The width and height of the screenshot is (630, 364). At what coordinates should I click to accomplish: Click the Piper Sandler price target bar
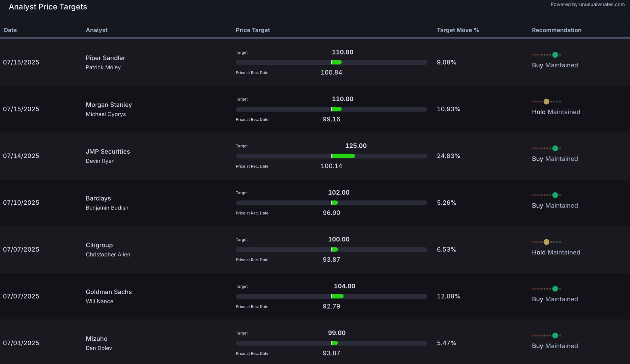pos(331,62)
